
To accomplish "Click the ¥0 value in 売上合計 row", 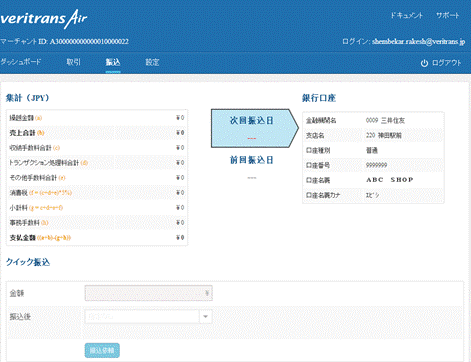I will tap(180, 133).
